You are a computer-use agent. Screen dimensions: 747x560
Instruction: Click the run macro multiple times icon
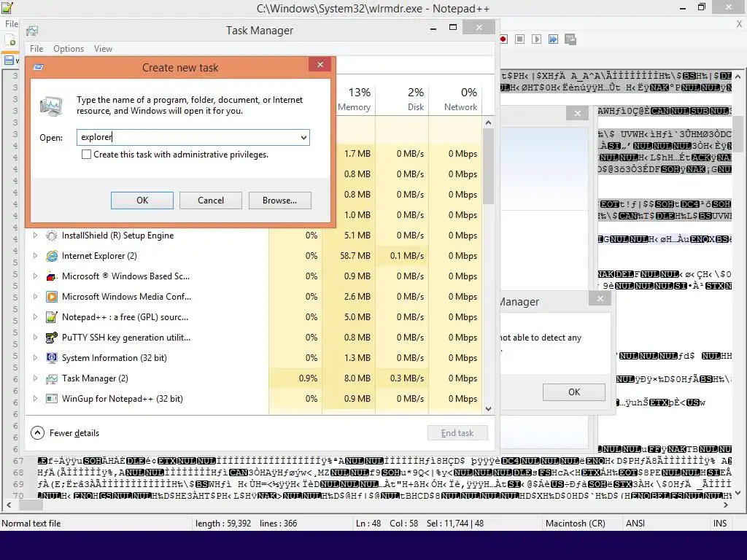(x=553, y=39)
